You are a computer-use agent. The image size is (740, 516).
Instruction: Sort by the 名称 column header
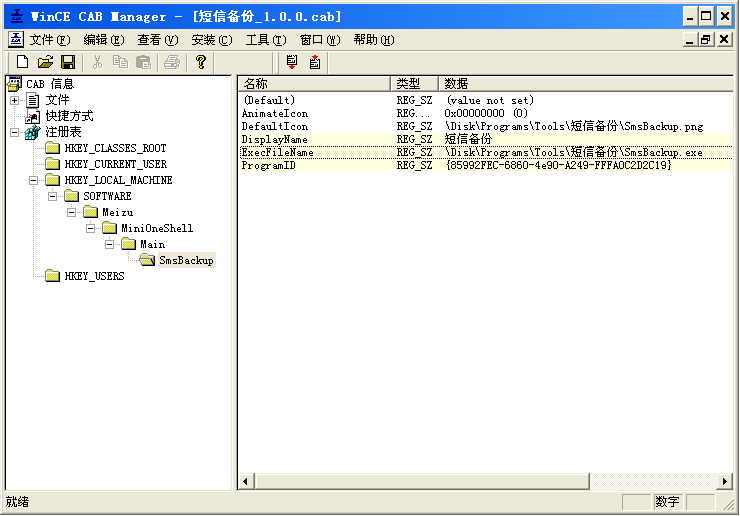pyautogui.click(x=314, y=84)
